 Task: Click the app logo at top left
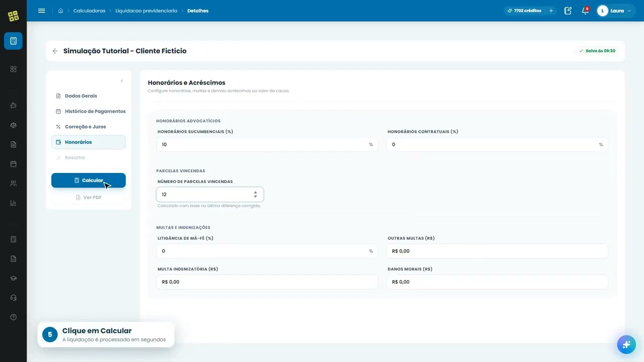14,16
